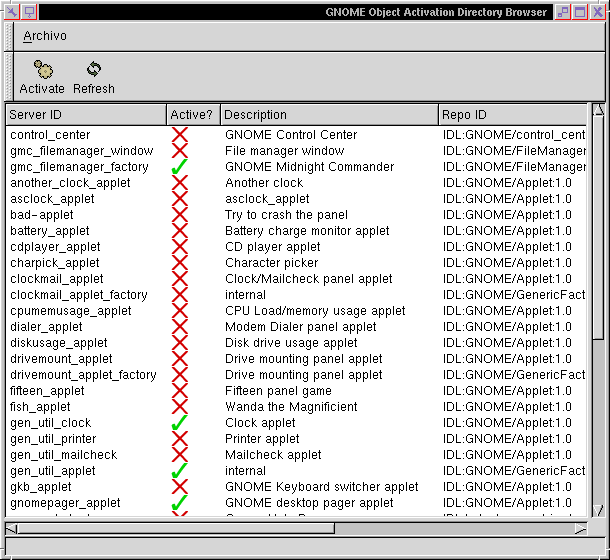Click "GNOME Control Center" description

pos(291,135)
